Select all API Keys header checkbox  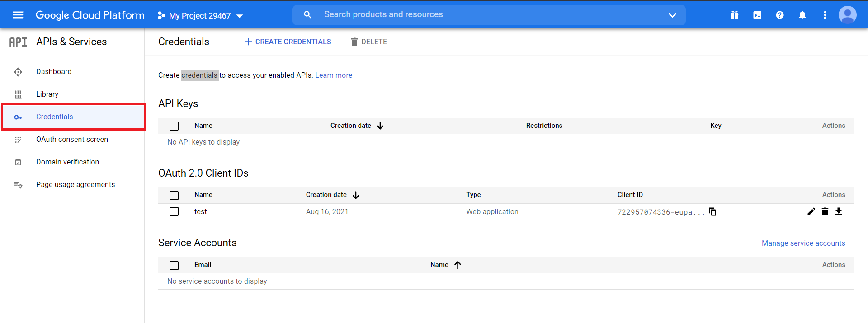tap(174, 126)
